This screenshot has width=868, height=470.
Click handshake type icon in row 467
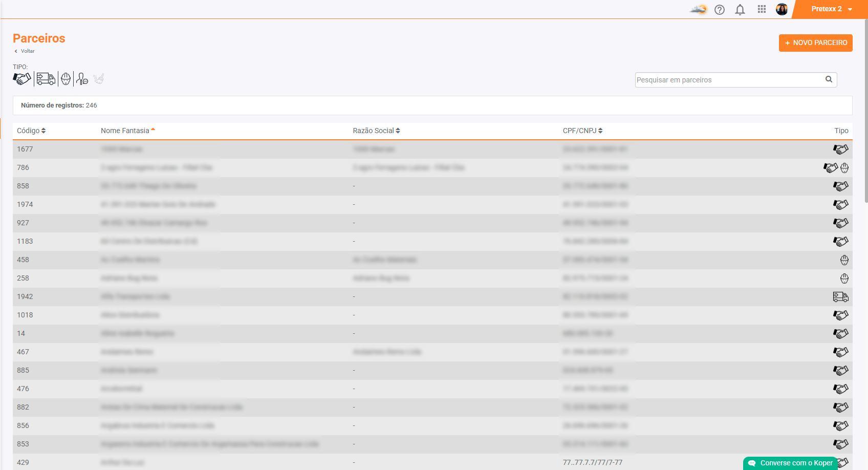pyautogui.click(x=840, y=352)
